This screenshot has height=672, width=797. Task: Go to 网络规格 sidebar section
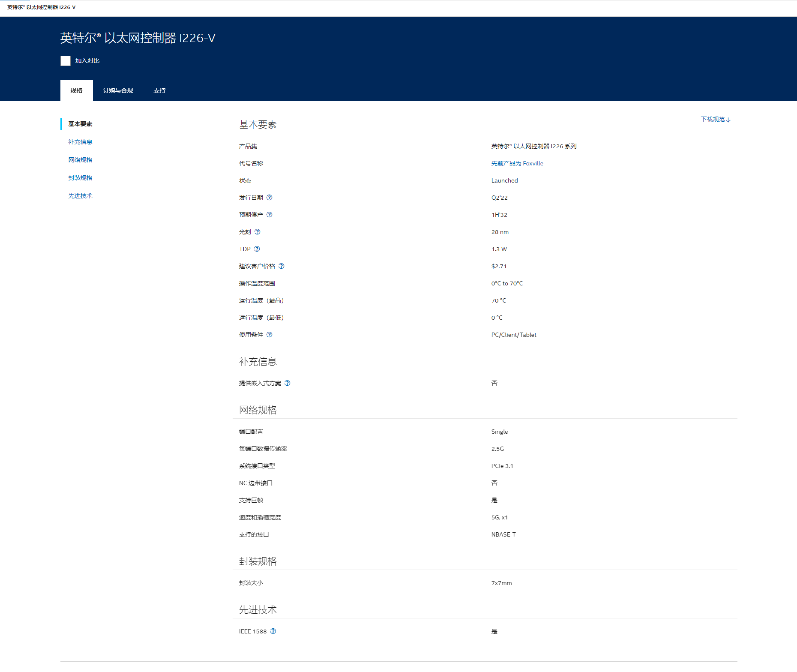pos(80,160)
